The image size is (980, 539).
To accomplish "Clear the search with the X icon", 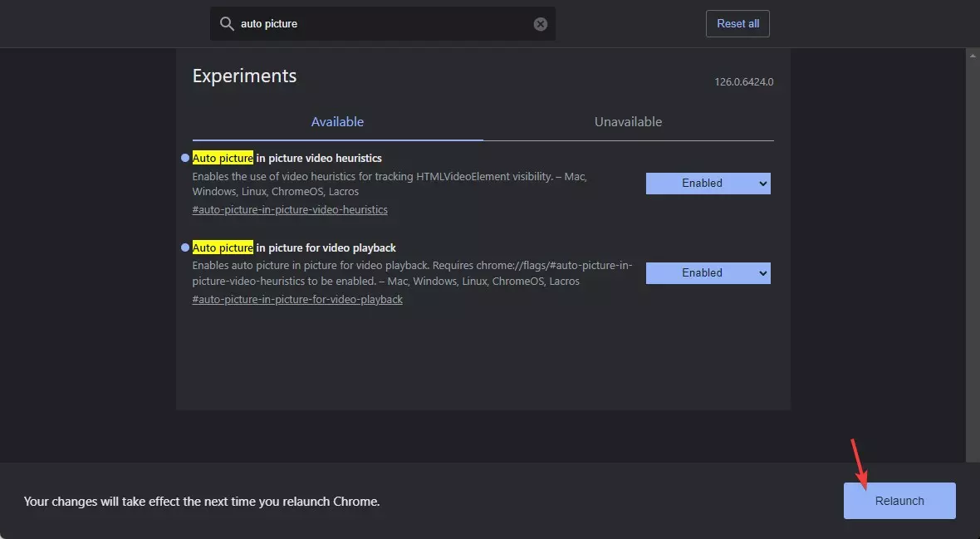I will (x=540, y=23).
